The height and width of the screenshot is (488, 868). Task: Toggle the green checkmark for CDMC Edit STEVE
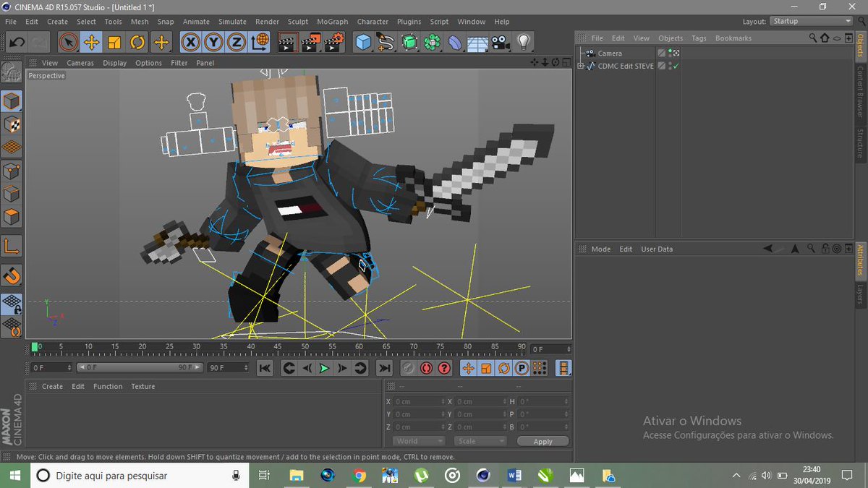(x=676, y=66)
